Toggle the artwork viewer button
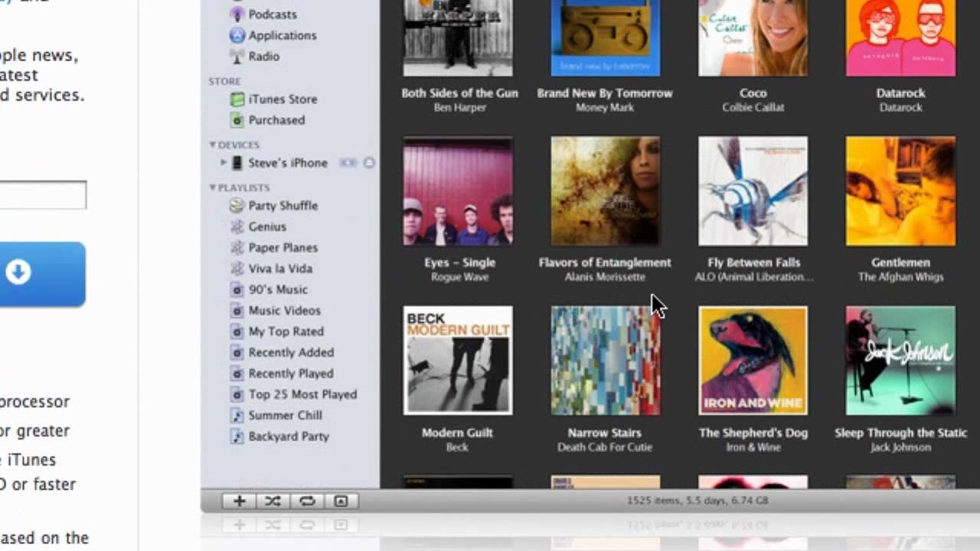The height and width of the screenshot is (551, 980). pos(341,501)
